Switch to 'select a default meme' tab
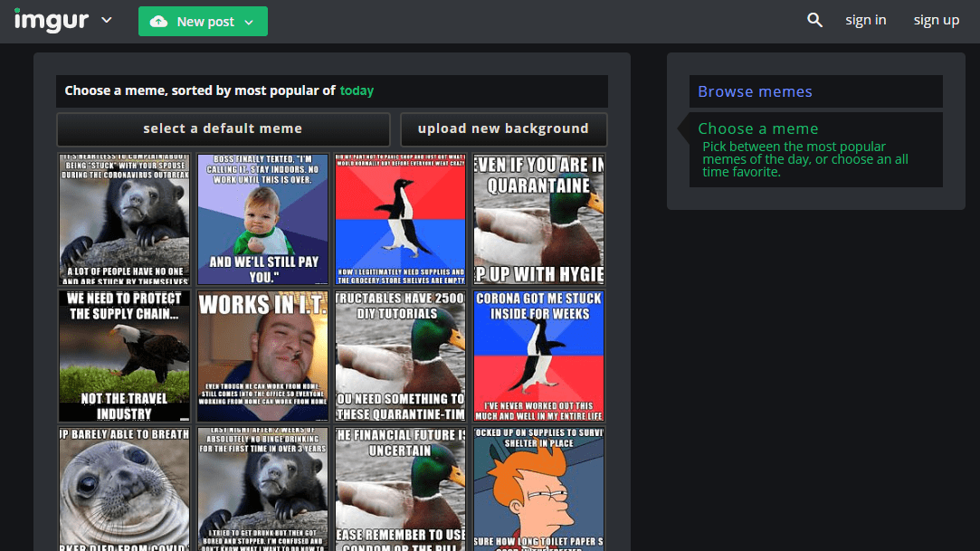 tap(223, 128)
